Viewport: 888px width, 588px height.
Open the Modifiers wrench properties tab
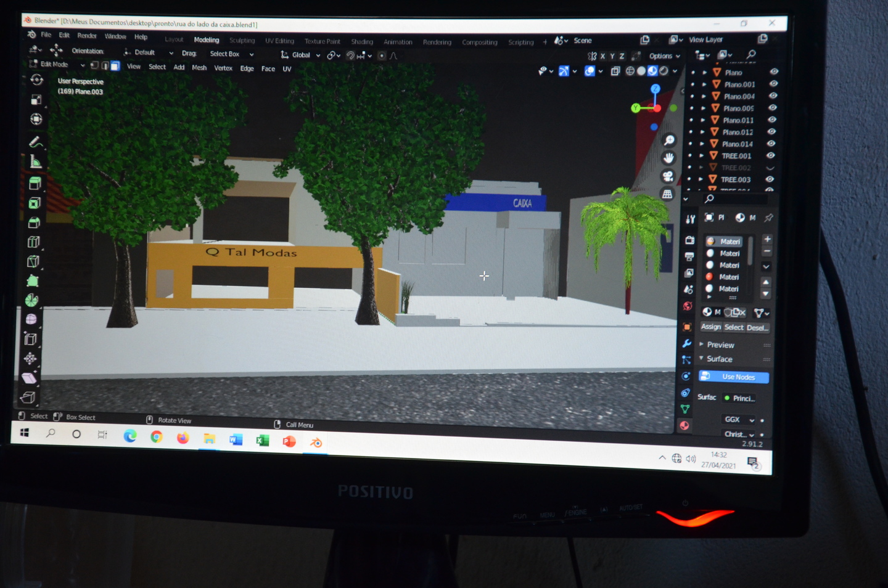click(x=686, y=343)
